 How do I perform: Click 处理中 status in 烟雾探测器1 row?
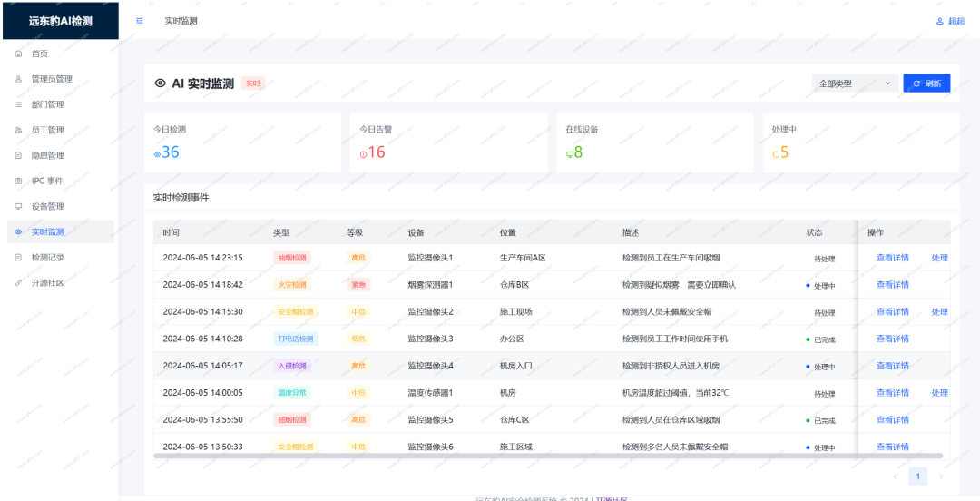(820, 285)
